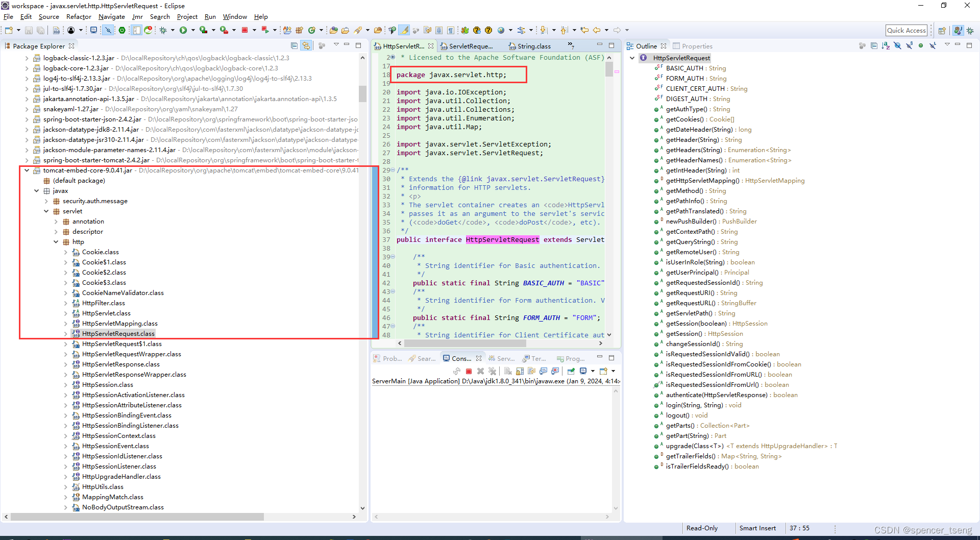Click the Save icon in the toolbar
Image resolution: width=980 pixels, height=540 pixels.
tap(29, 30)
